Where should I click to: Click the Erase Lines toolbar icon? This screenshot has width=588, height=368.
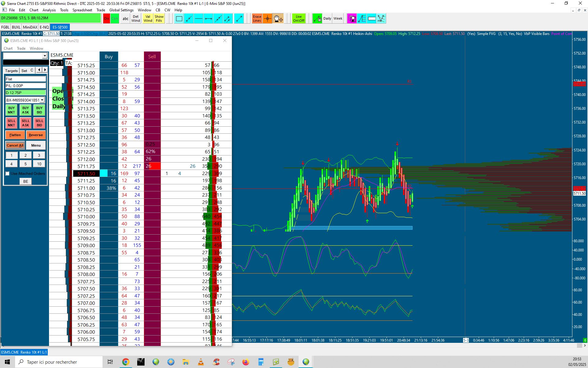(257, 19)
